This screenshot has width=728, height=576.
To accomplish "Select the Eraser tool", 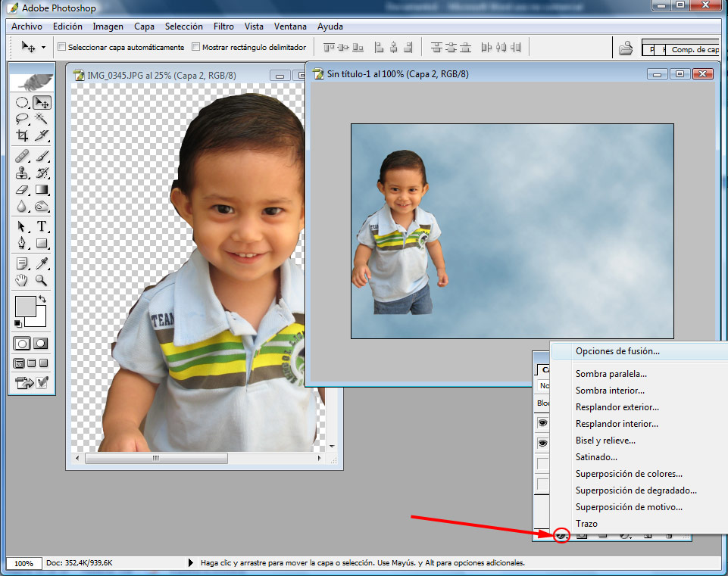I will [x=22, y=190].
